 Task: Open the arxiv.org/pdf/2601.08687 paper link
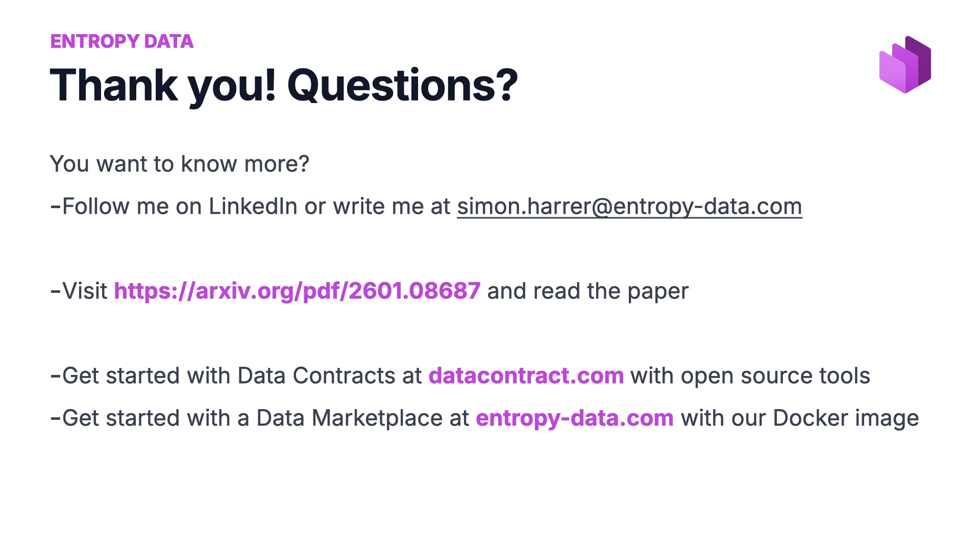(x=297, y=291)
